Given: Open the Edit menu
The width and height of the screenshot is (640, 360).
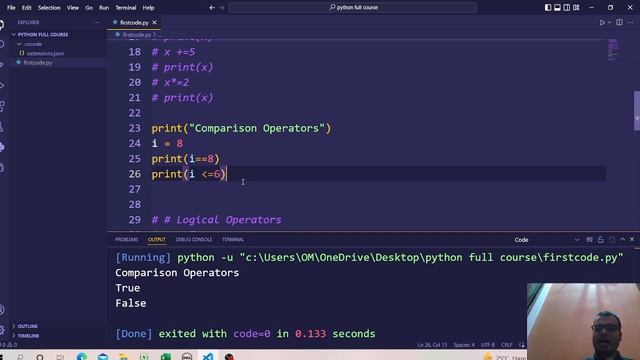Looking at the screenshot, I should click(27, 7).
